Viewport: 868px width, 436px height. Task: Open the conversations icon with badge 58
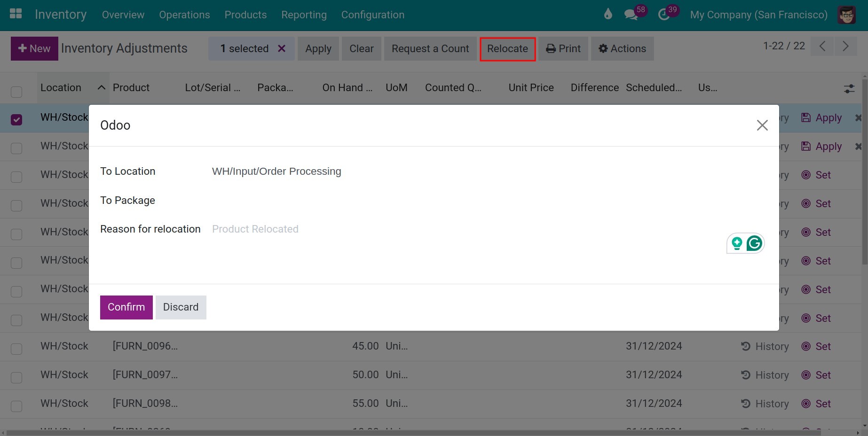[631, 15]
